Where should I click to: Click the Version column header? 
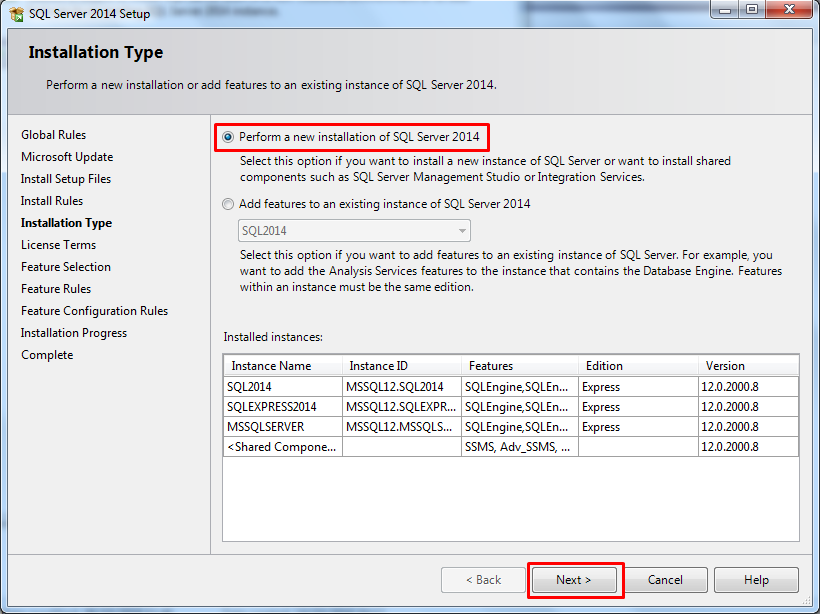(748, 366)
